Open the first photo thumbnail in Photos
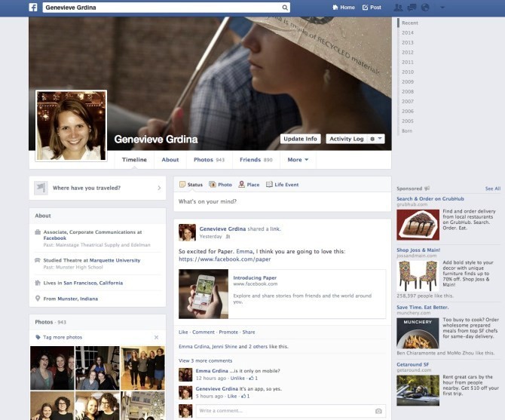 52,368
